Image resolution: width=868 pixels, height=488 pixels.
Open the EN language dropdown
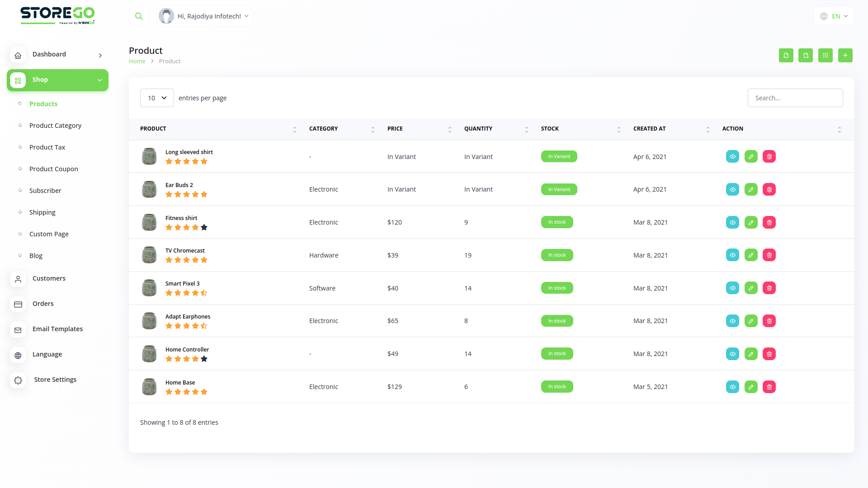point(834,16)
